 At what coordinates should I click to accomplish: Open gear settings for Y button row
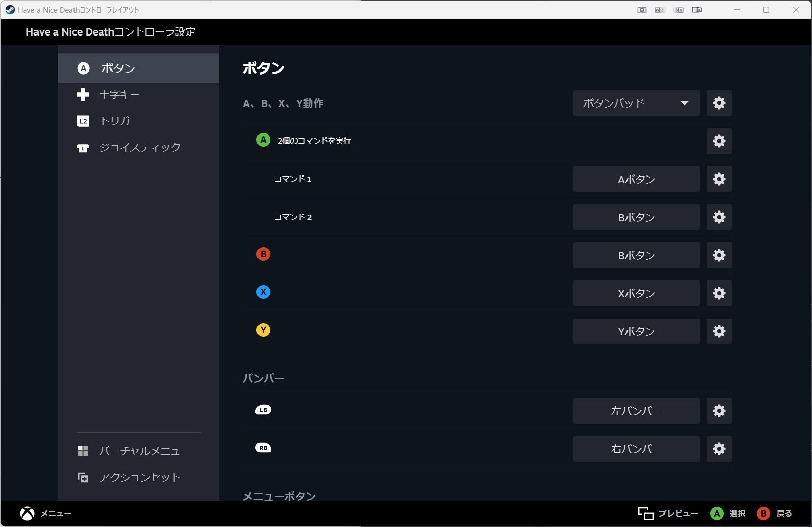click(719, 331)
